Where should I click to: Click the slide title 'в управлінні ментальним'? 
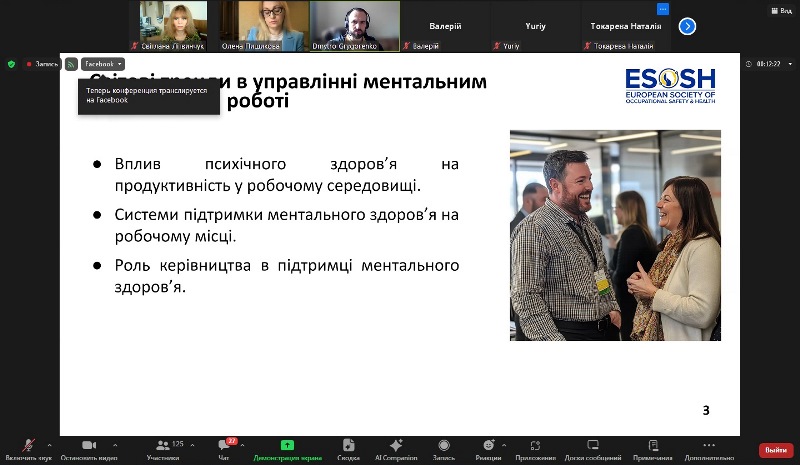pyautogui.click(x=360, y=82)
